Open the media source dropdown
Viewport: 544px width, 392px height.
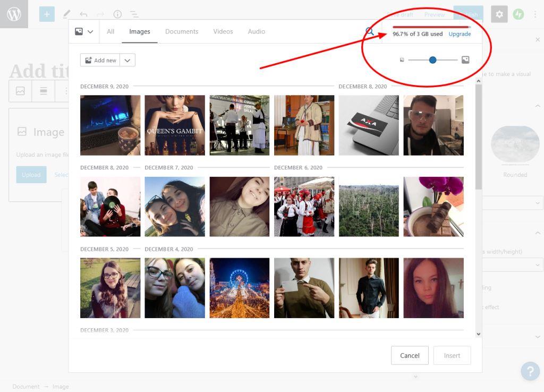tap(84, 32)
